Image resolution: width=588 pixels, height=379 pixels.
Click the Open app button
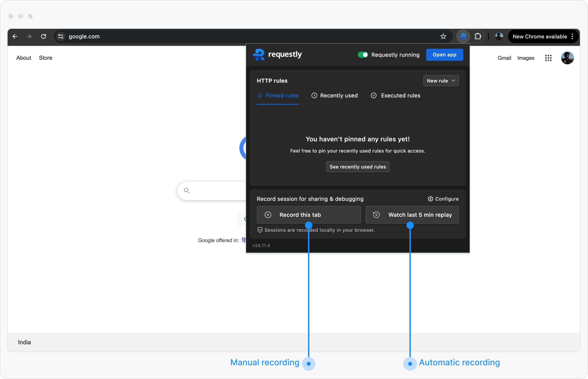(x=444, y=55)
